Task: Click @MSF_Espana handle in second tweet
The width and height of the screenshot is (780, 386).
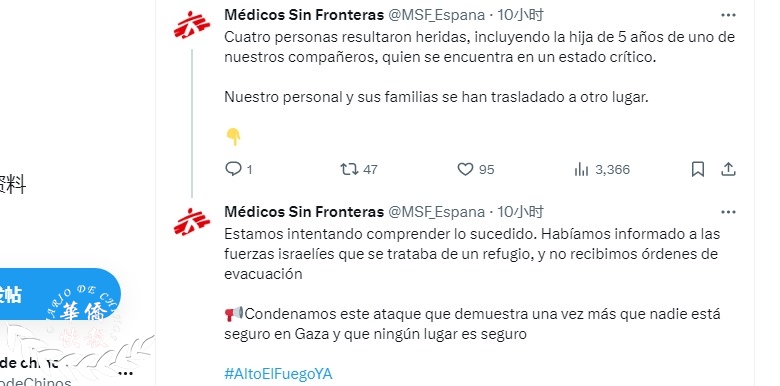Action: 436,212
